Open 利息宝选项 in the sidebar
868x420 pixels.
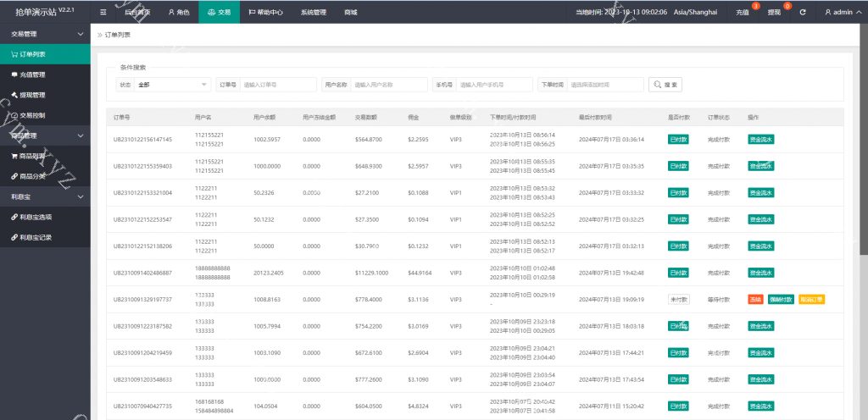pos(45,217)
